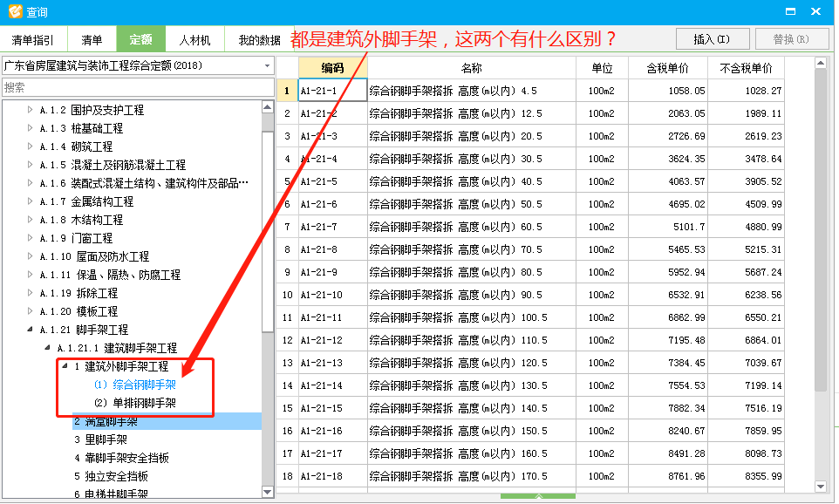Select code cell A1-21-1
This screenshot has width=839, height=504.
click(333, 91)
